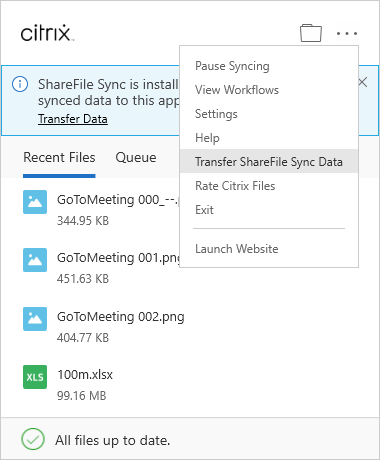
Task: Click the image icon for GoToMeeting 001.png
Action: [x=35, y=260]
